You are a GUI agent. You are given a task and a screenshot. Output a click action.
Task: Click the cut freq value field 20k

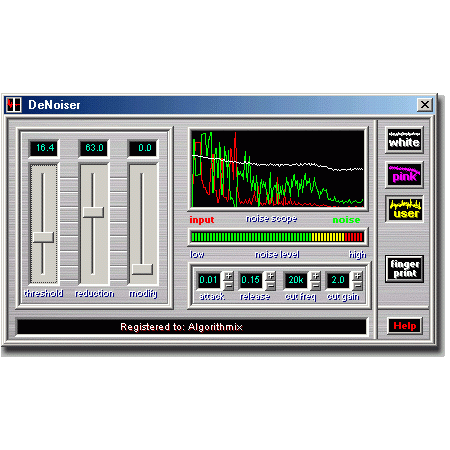pos(296,280)
